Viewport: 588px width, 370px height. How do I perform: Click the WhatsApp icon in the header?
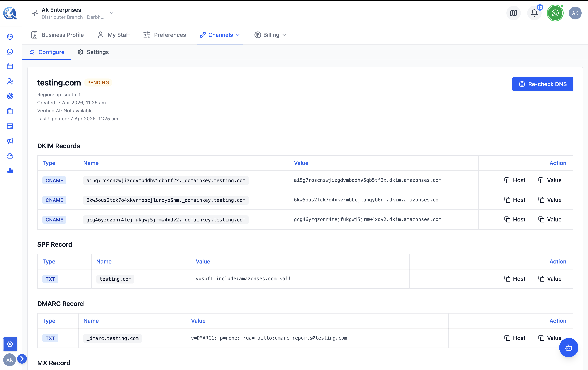click(x=555, y=13)
